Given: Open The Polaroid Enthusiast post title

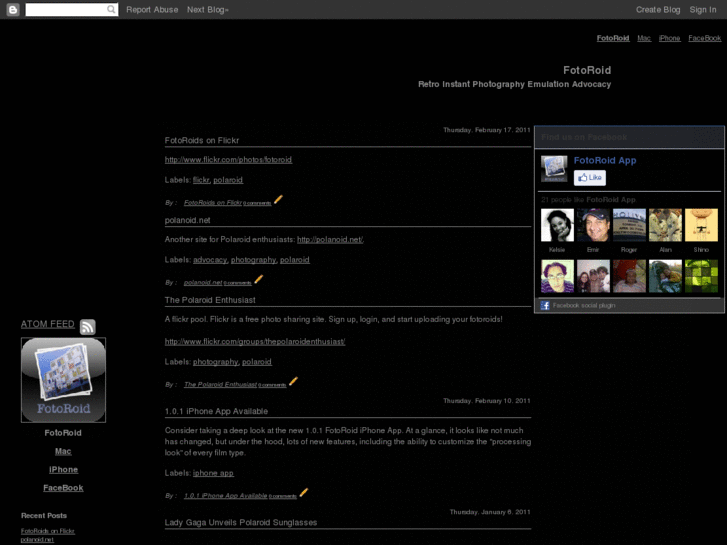Looking at the screenshot, I should pyautogui.click(x=210, y=300).
